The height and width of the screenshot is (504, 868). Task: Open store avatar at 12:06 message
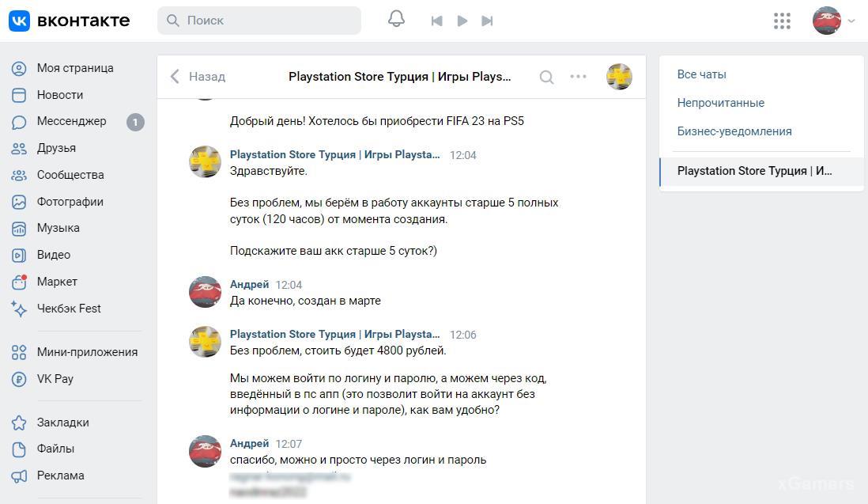205,341
